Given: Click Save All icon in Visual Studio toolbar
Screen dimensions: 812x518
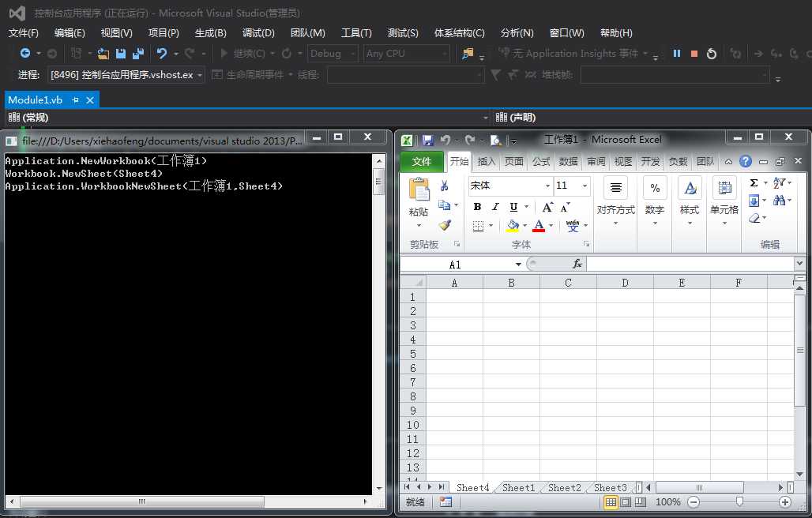Looking at the screenshot, I should tap(137, 54).
